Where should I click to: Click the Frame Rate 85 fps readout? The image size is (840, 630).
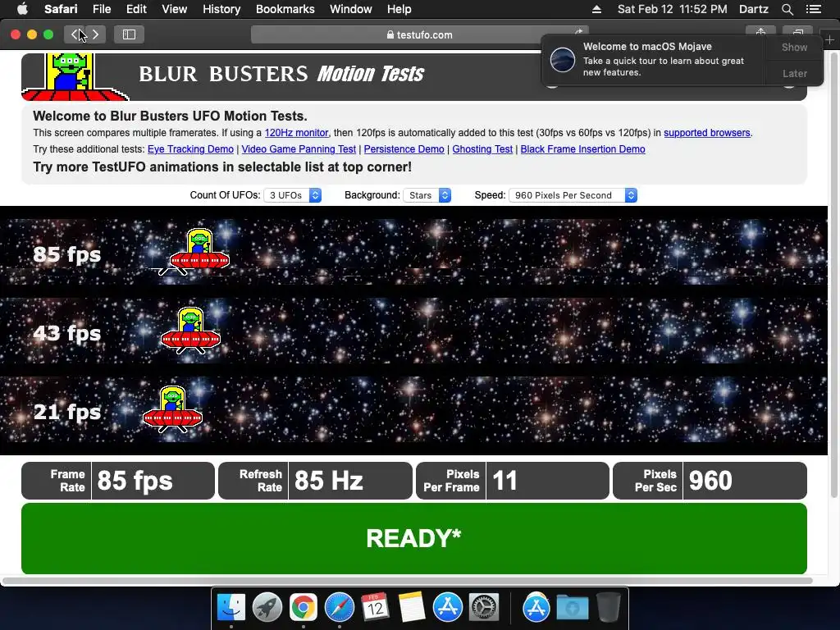point(118,481)
